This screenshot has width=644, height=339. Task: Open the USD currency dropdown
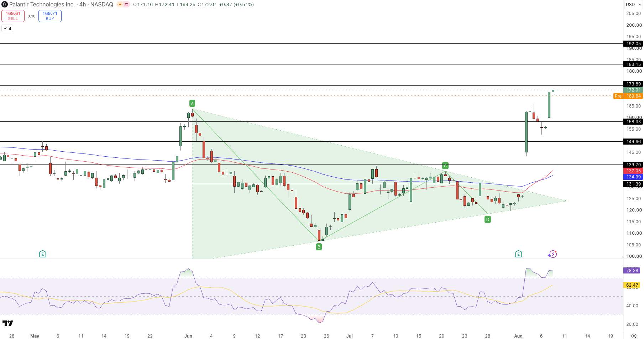click(633, 4)
